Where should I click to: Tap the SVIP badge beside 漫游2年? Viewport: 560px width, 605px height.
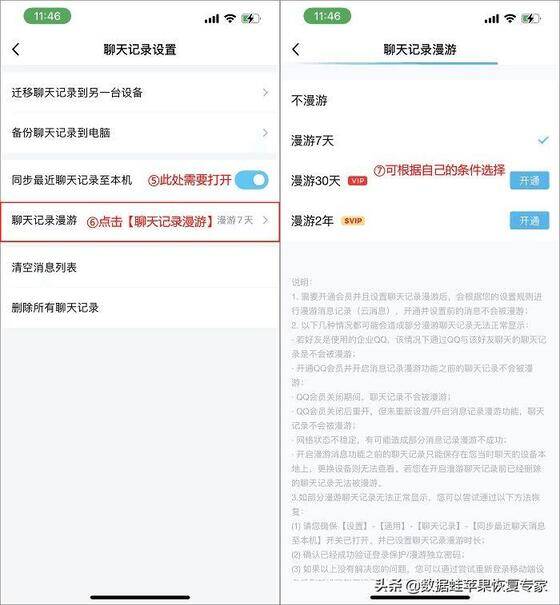353,221
